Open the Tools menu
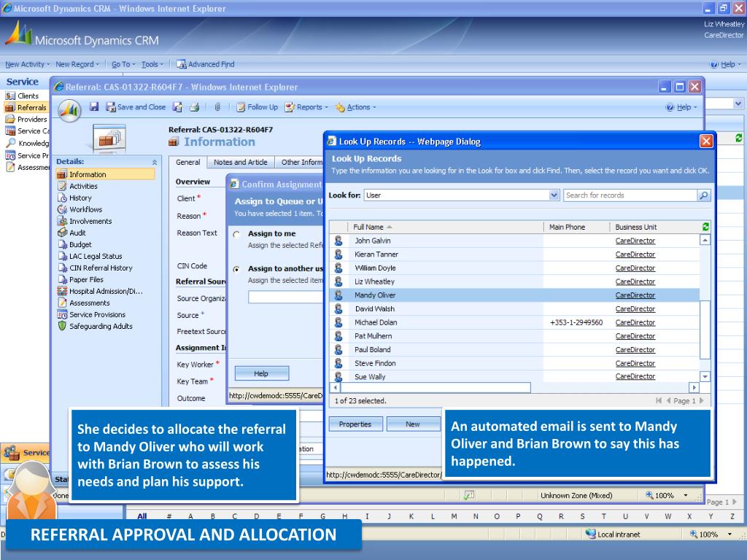This screenshot has width=747, height=560. pyautogui.click(x=152, y=64)
